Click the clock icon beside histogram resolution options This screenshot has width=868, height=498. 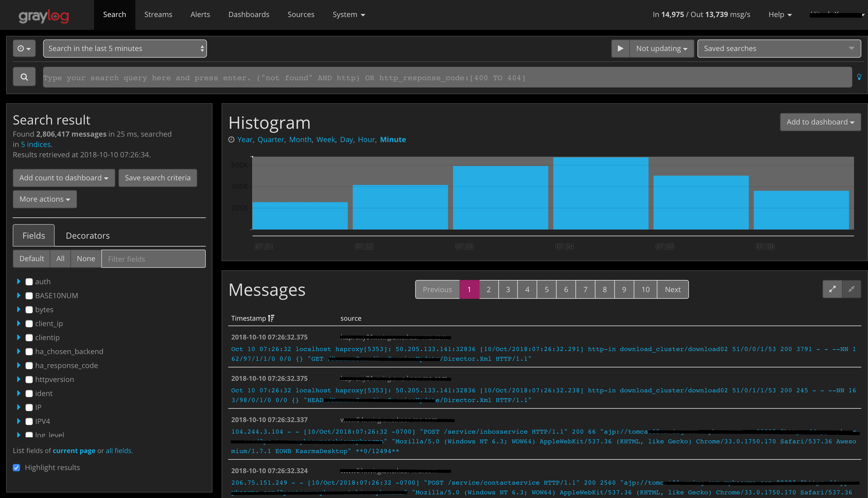pyautogui.click(x=232, y=139)
